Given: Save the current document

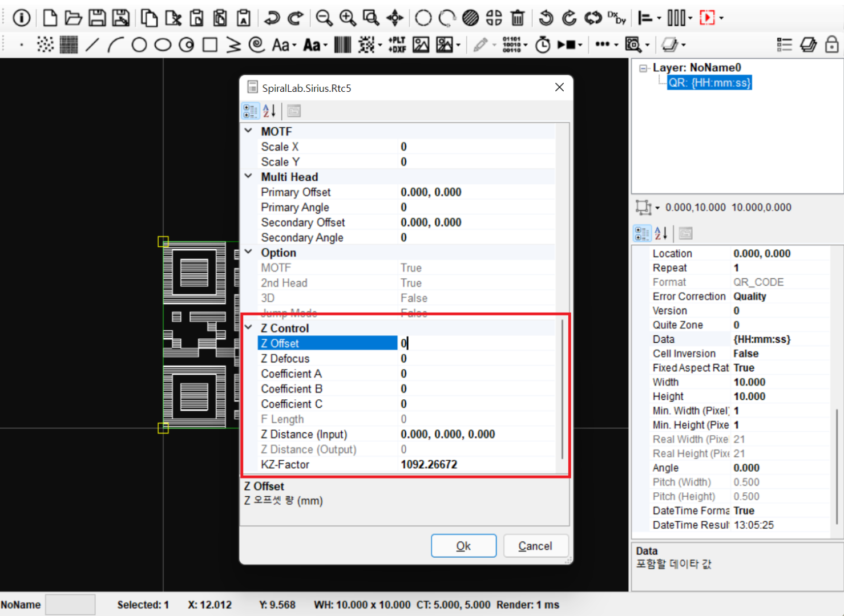Looking at the screenshot, I should [97, 18].
